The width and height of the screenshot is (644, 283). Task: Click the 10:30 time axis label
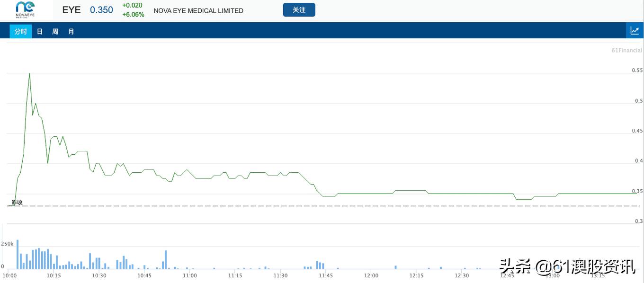[99, 275]
